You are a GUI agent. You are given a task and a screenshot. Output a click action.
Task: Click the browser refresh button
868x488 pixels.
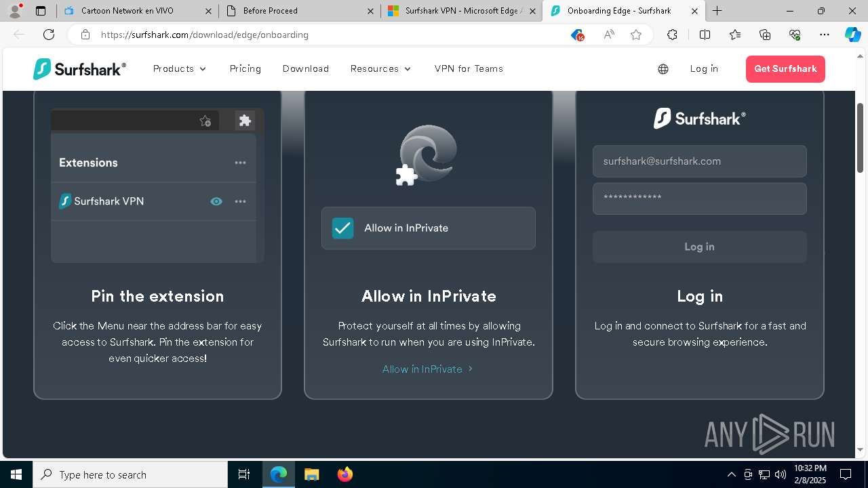pos(49,35)
